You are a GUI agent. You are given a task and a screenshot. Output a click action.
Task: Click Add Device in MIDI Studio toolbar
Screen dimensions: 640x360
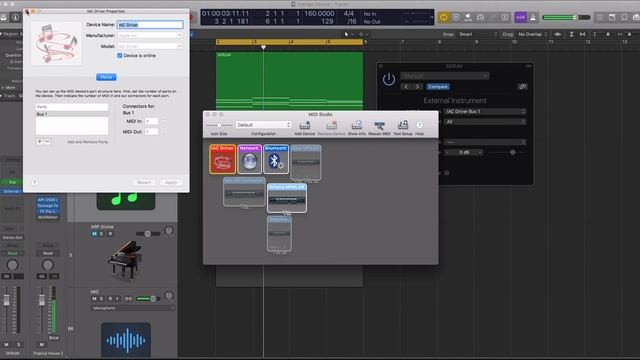pos(304,128)
